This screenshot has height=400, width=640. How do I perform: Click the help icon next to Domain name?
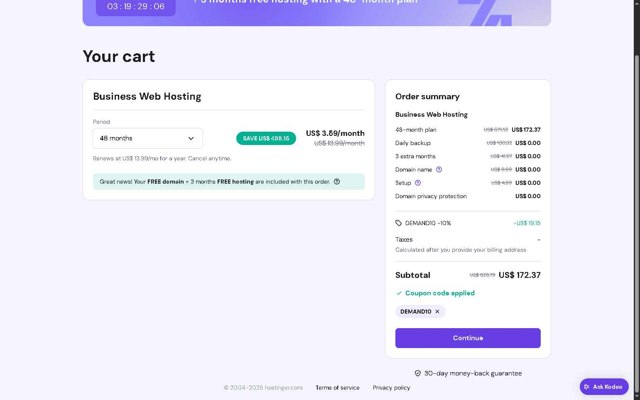click(x=439, y=169)
